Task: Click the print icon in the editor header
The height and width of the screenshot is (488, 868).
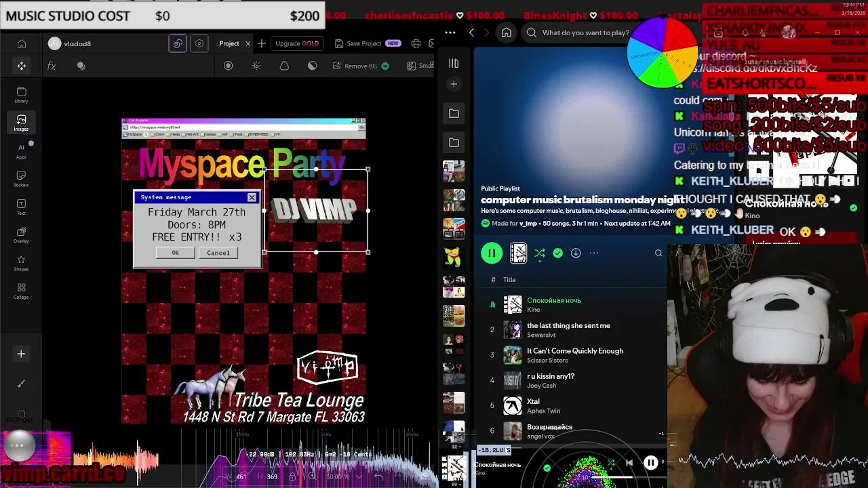Action: (x=416, y=43)
